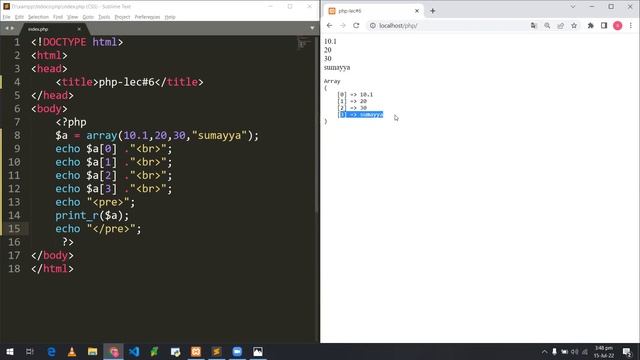The image size is (640, 360).
Task: Click on 'print_r($a);' in the code
Action: (x=92, y=216)
